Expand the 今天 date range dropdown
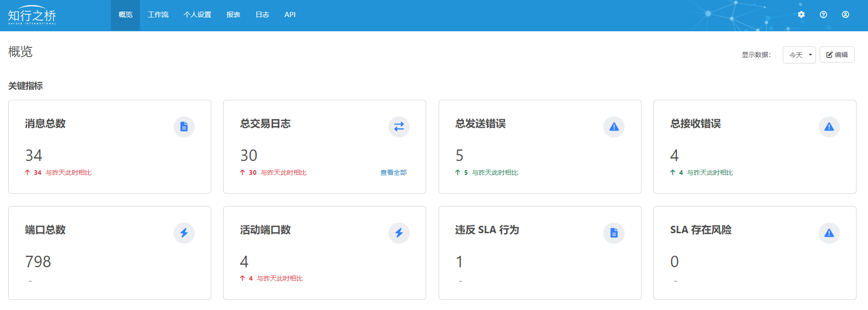The height and width of the screenshot is (310, 868). [x=799, y=55]
